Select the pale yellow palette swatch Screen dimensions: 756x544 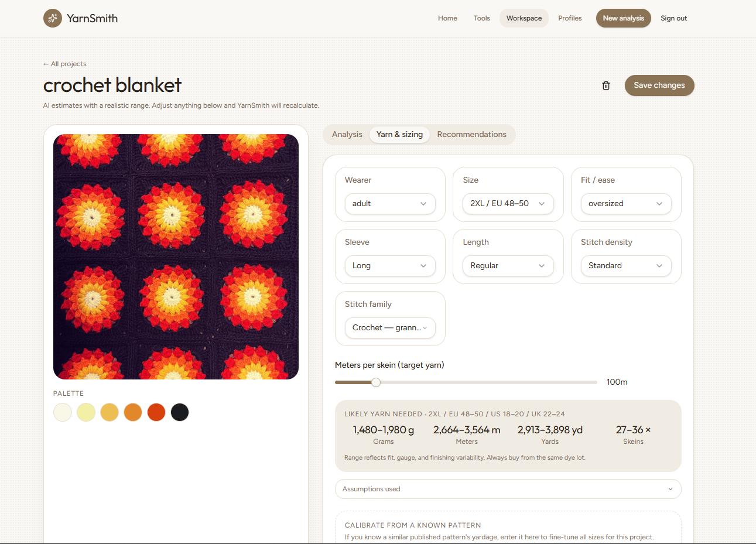86,412
